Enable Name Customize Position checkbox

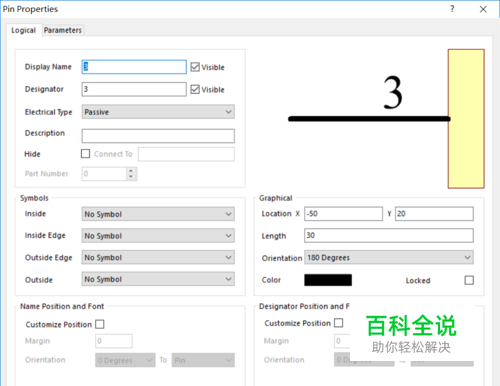point(100,324)
